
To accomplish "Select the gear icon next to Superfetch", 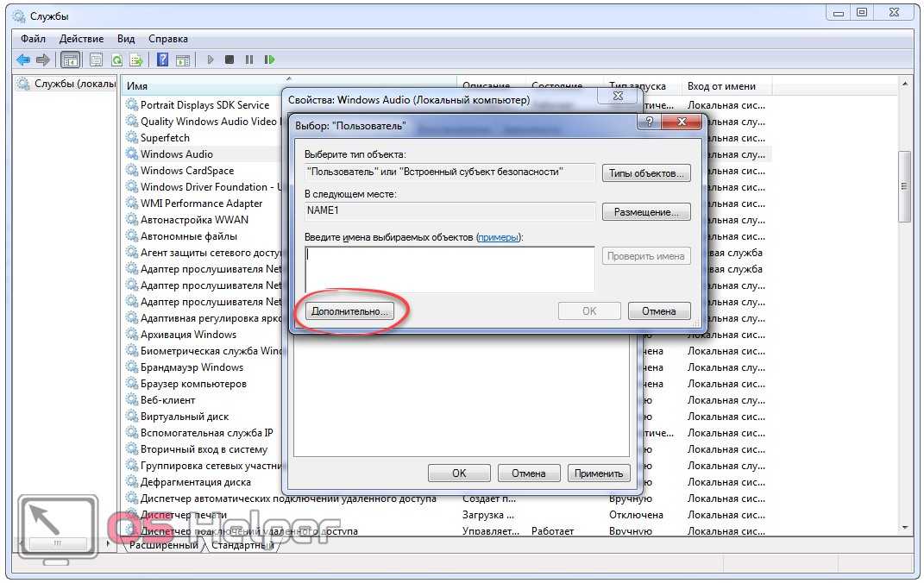I will 132,138.
